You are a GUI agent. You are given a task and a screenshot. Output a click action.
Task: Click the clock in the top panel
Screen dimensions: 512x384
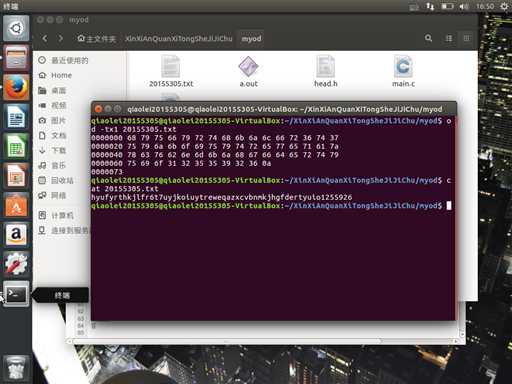click(x=485, y=6)
